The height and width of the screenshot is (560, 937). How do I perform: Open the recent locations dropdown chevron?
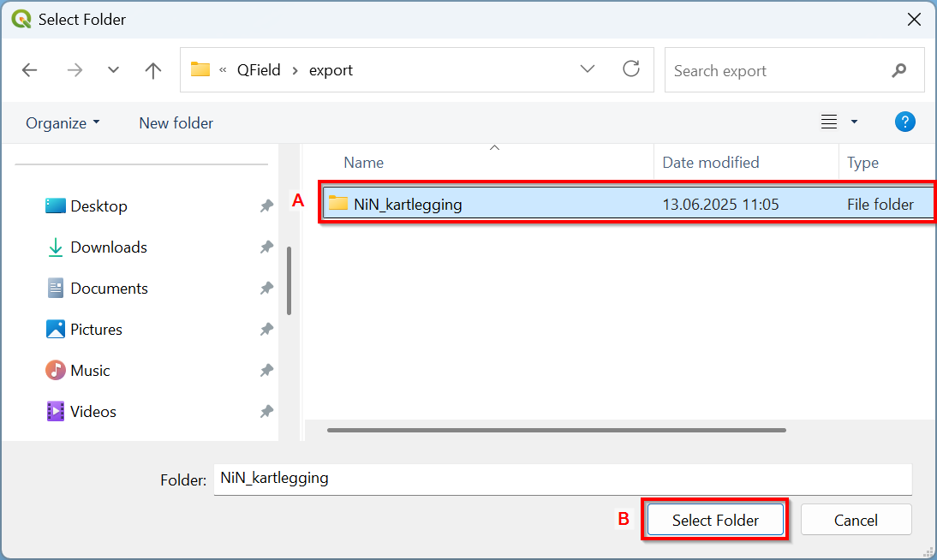tap(113, 70)
